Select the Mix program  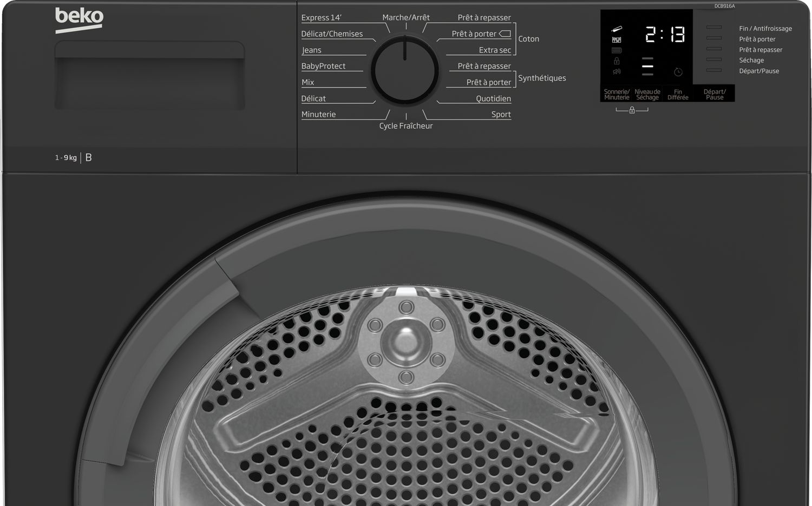tap(307, 82)
